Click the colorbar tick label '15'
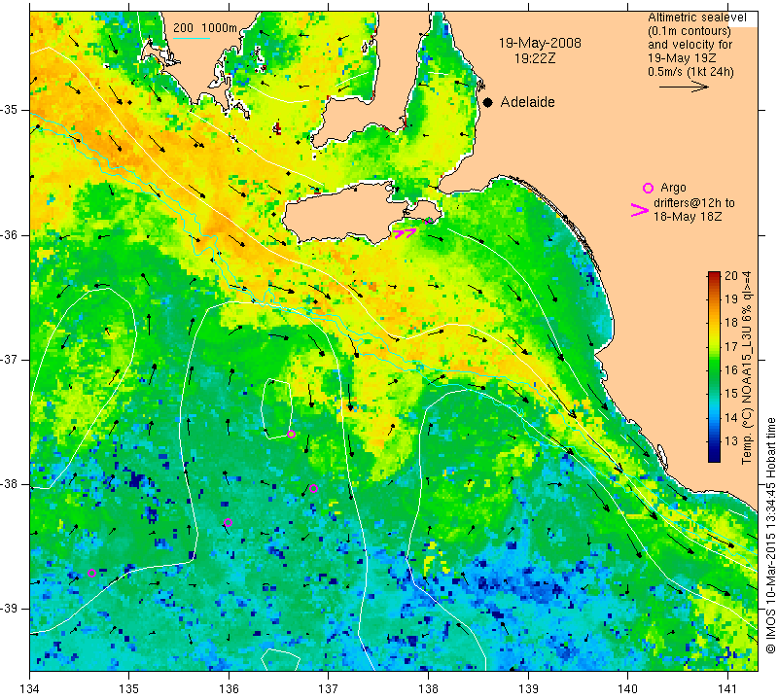The width and height of the screenshot is (778, 700). tap(731, 394)
